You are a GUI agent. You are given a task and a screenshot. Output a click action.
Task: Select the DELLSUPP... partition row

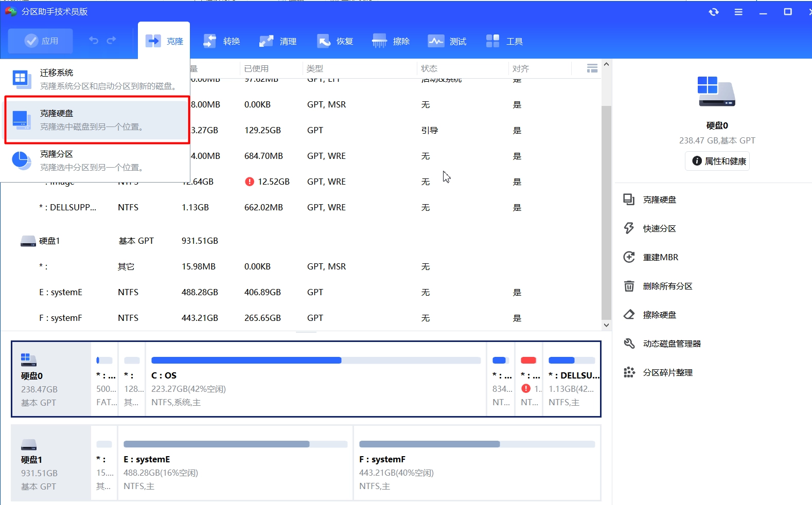click(x=301, y=207)
